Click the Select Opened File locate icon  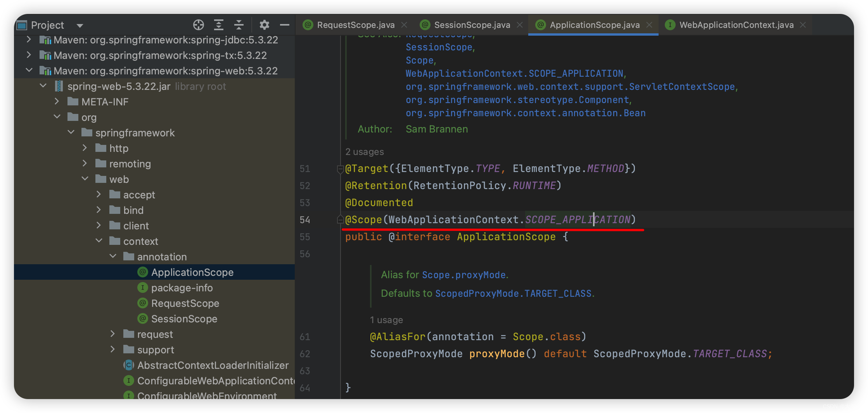point(198,25)
